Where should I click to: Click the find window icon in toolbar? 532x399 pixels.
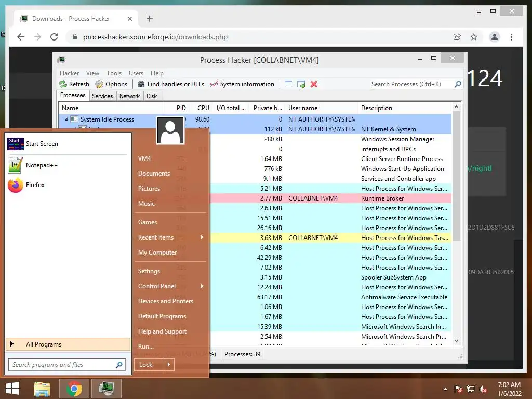click(288, 84)
